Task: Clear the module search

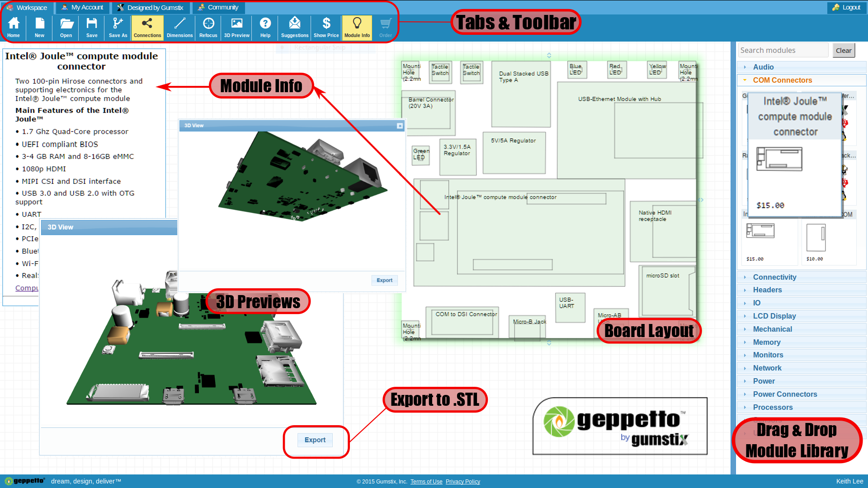Action: pos(844,51)
